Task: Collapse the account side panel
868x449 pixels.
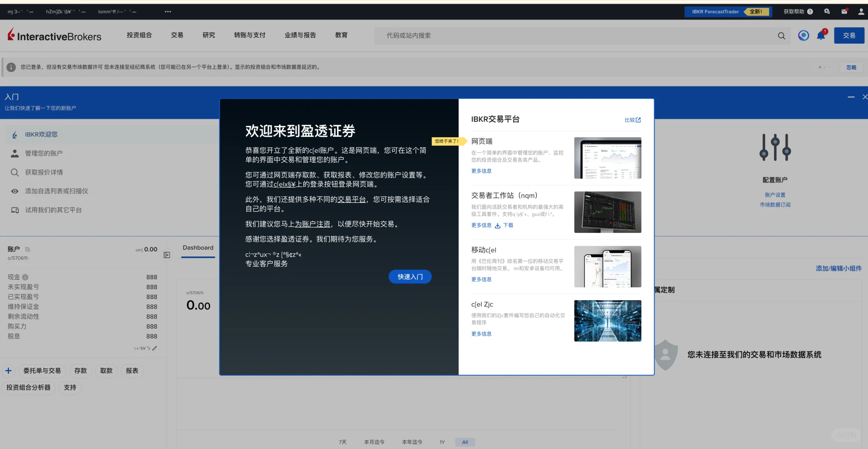Action: point(167,255)
